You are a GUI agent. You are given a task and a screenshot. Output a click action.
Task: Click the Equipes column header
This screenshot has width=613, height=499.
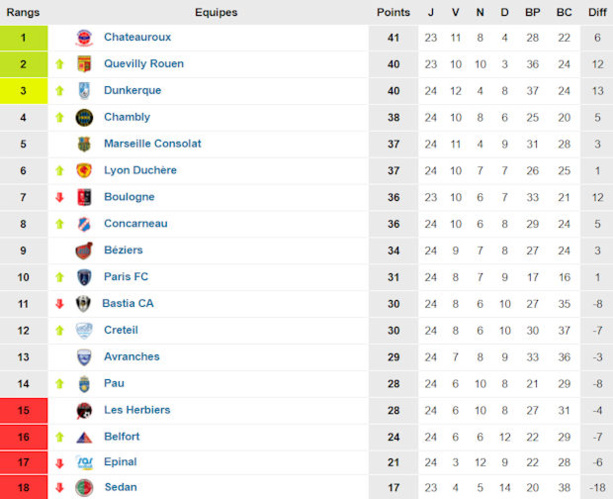[216, 12]
